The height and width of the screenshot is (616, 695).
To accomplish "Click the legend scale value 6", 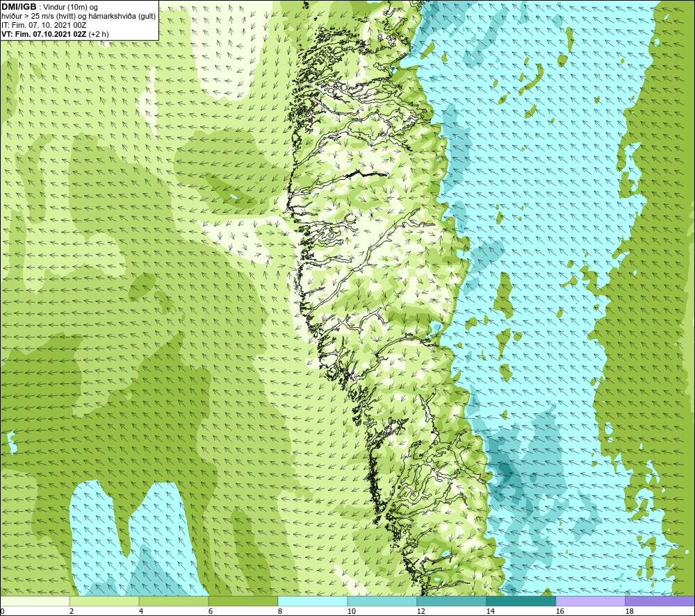I will 211,611.
